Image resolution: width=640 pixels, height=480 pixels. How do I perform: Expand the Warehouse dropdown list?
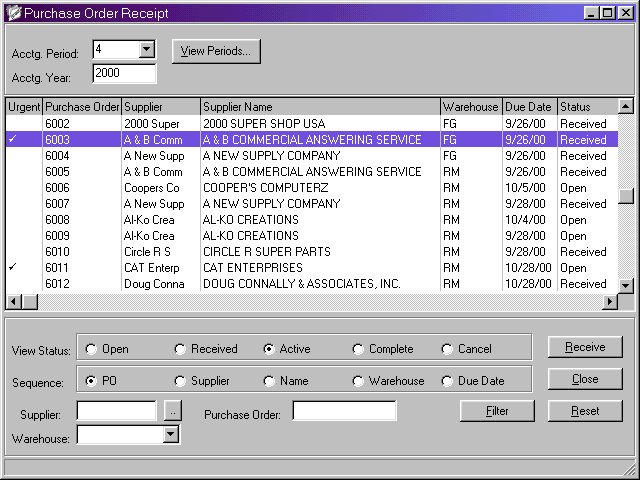tap(170, 434)
